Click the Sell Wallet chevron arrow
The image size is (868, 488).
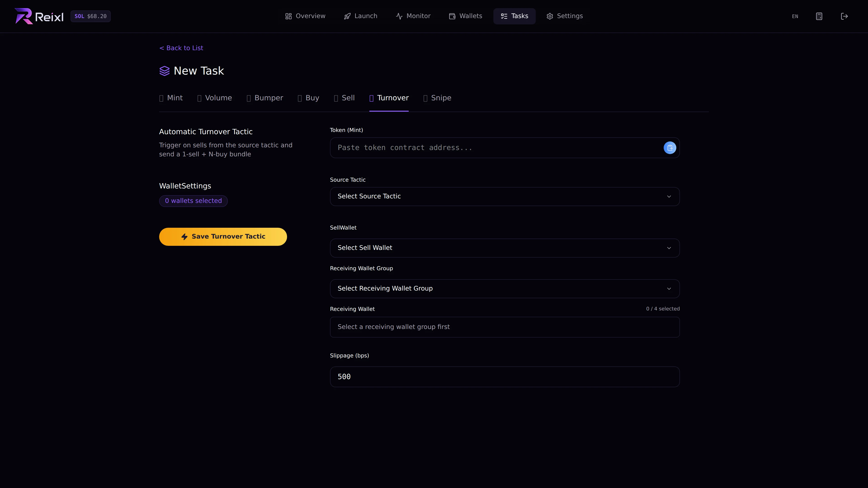tap(669, 248)
